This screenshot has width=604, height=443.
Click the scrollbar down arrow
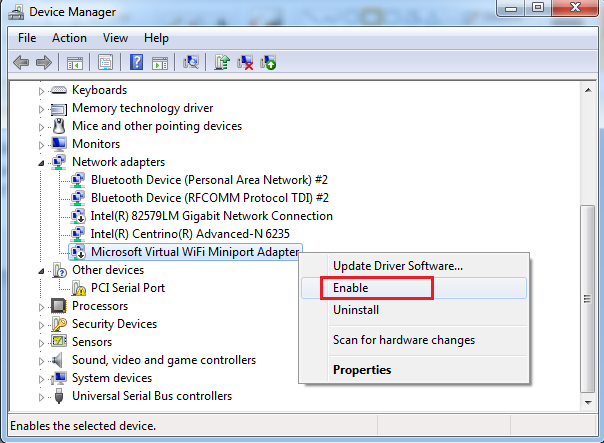click(x=588, y=403)
